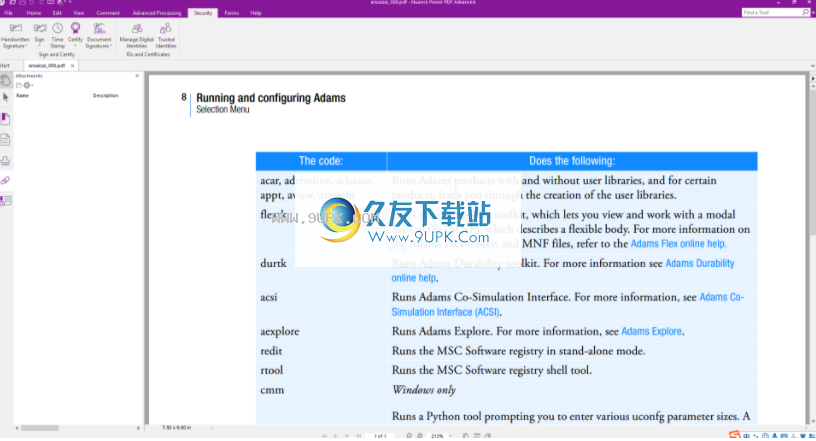816x441 pixels.
Task: Select the Security ribbon tab
Action: point(203,13)
